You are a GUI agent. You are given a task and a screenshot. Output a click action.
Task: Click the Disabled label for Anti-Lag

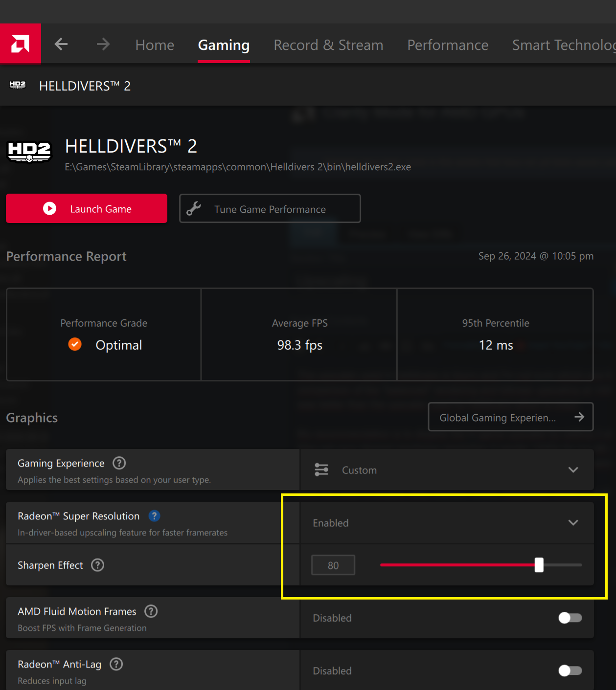332,670
